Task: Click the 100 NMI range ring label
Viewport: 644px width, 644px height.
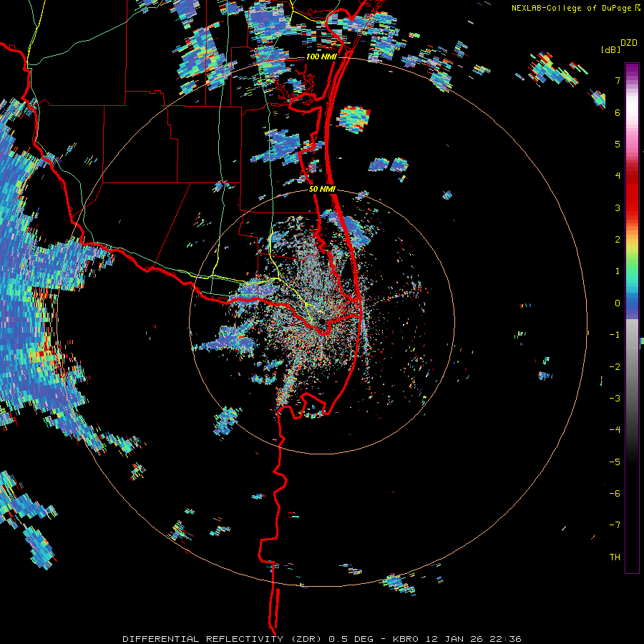Action: pyautogui.click(x=321, y=57)
